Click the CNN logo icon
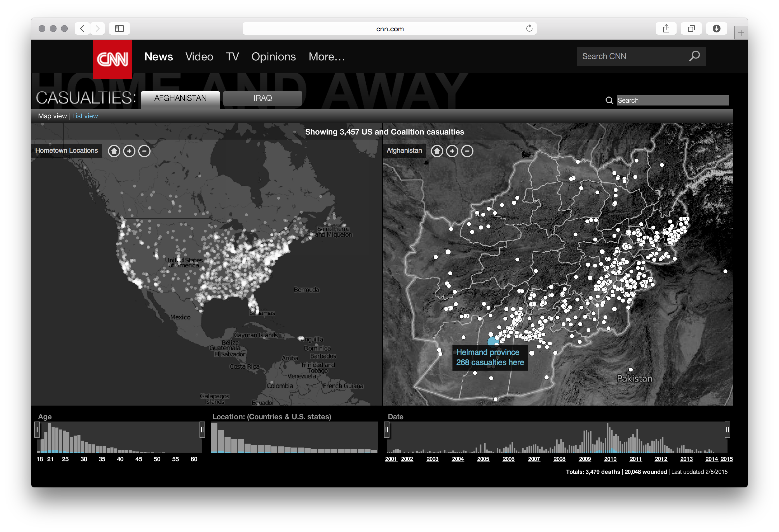The width and height of the screenshot is (779, 532). point(112,59)
